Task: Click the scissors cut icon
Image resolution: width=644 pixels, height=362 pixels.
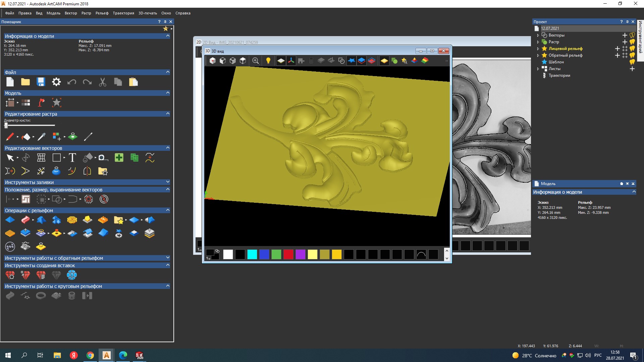Action: coord(103,82)
